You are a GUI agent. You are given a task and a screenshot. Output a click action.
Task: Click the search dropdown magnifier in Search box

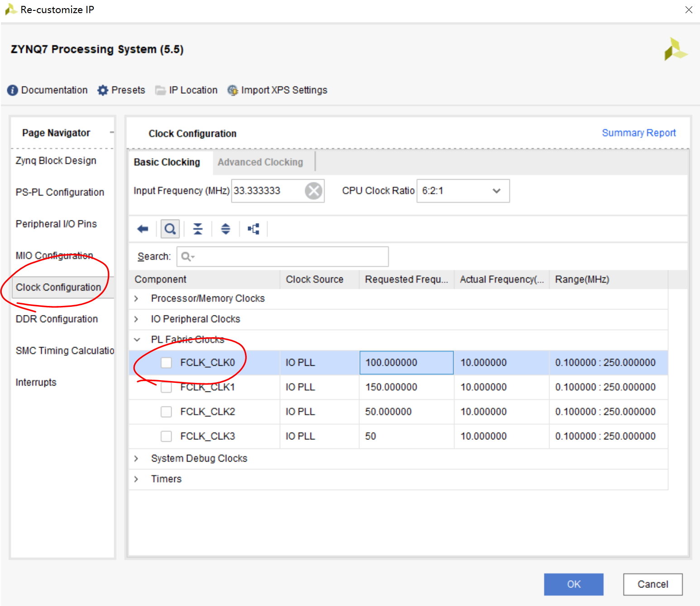(187, 257)
